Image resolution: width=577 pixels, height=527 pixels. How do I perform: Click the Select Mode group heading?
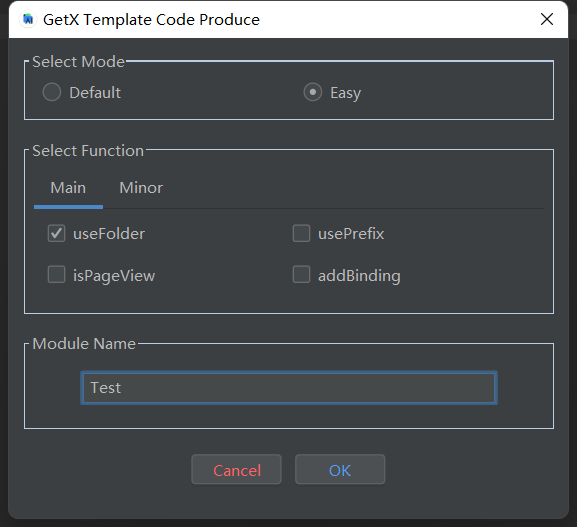tap(78, 62)
